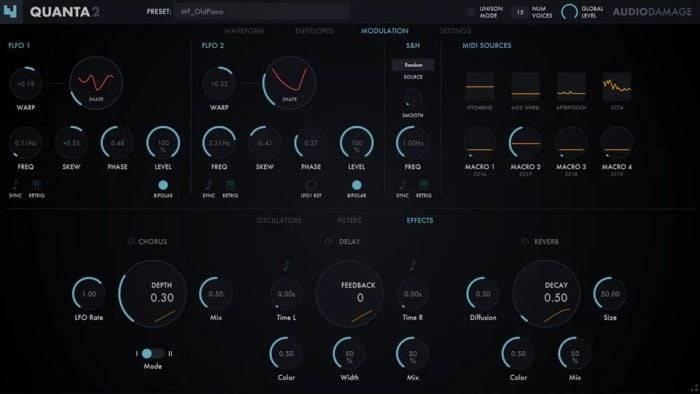Select the CC74 MIDI source

[x=617, y=87]
